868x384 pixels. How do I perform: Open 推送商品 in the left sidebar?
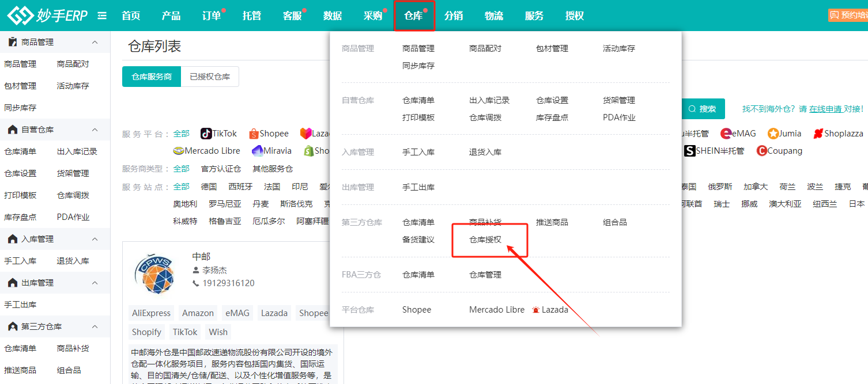click(20, 370)
